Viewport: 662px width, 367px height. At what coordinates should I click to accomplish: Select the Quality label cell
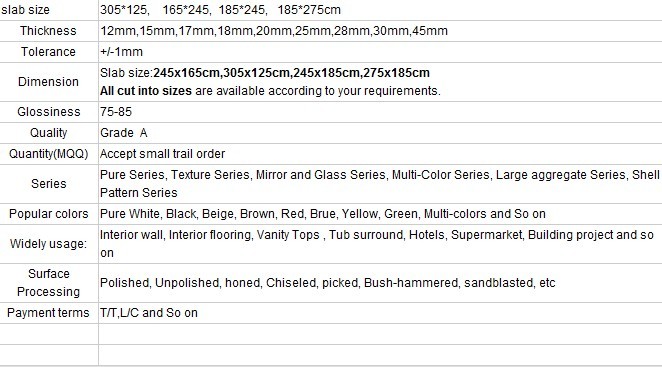tap(49, 133)
